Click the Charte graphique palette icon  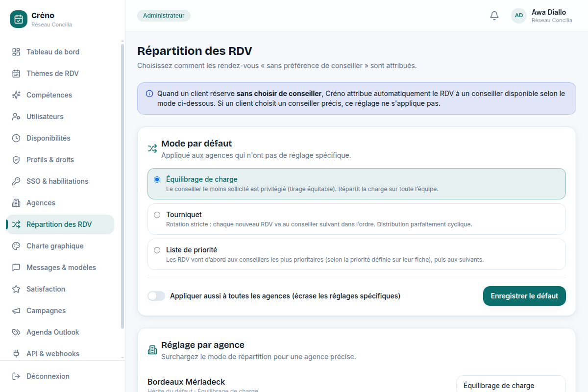[x=16, y=246]
